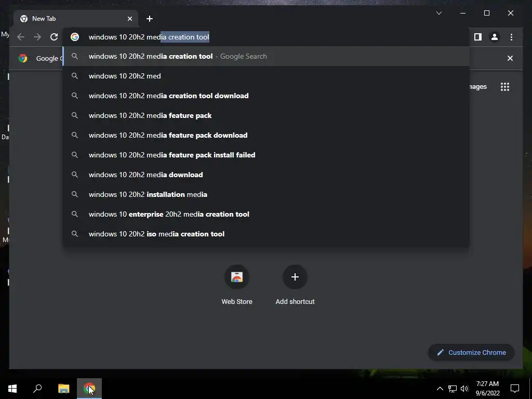Screen dimensions: 532x399
Task: Open the notification center icon
Action: pyautogui.click(x=515, y=389)
